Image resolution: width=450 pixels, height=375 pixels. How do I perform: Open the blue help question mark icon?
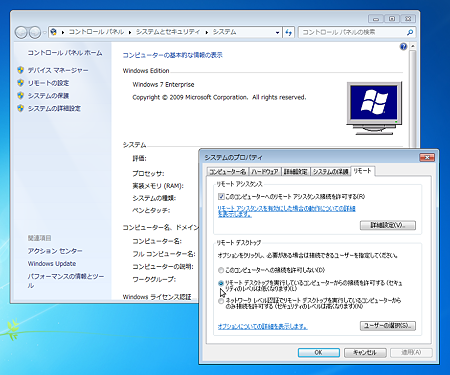pos(403,47)
